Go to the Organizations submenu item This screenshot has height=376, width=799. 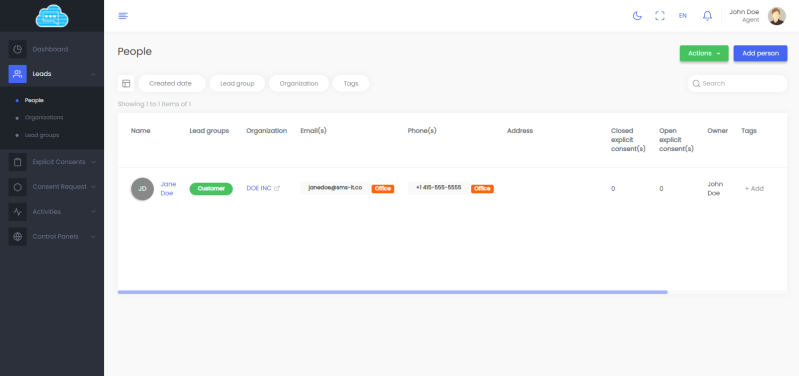pyautogui.click(x=44, y=117)
